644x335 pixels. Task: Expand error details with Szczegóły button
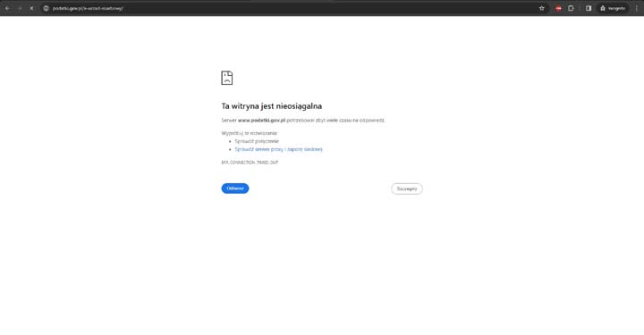tap(407, 188)
